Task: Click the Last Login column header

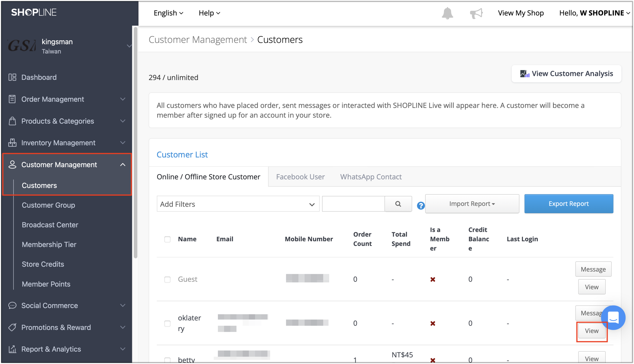Action: pyautogui.click(x=522, y=239)
